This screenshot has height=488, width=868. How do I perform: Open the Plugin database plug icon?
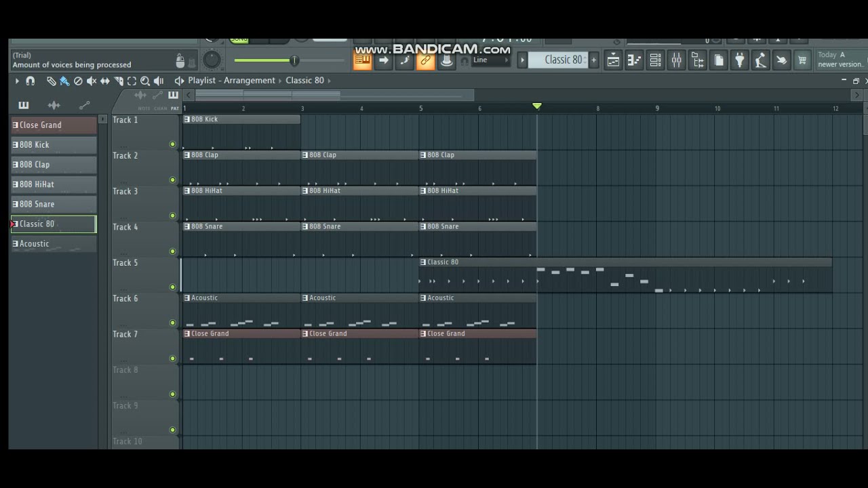pyautogui.click(x=739, y=60)
